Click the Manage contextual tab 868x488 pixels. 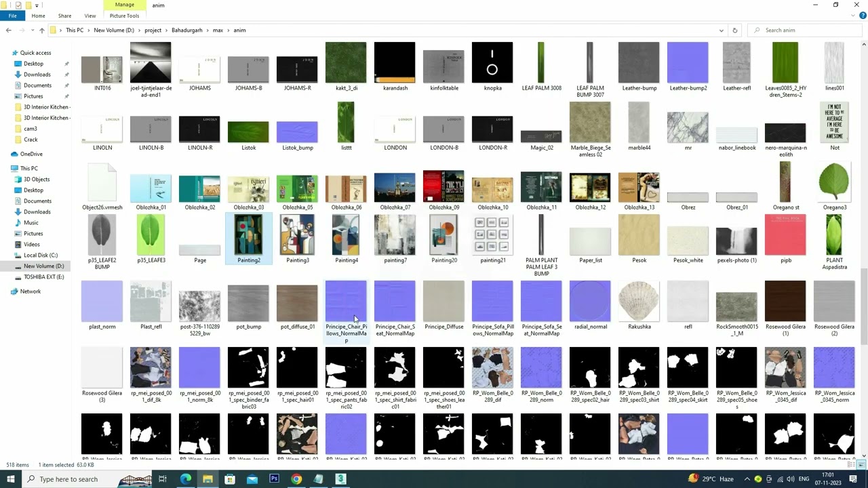tap(124, 5)
